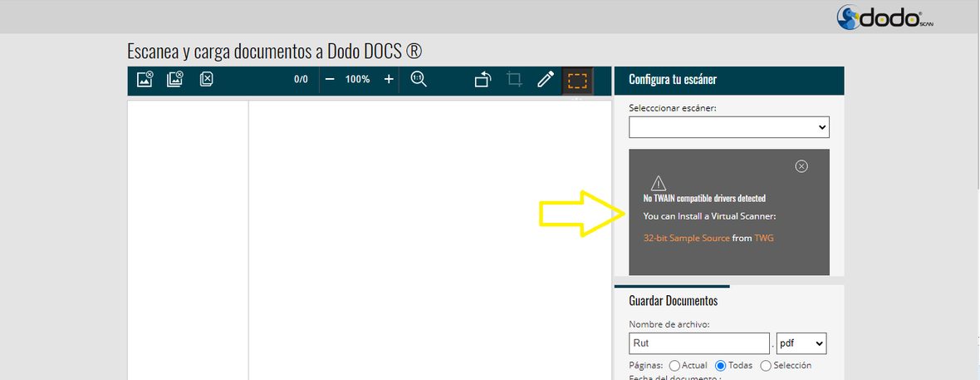Open the Seleccionar escáner dropdown

tap(728, 127)
